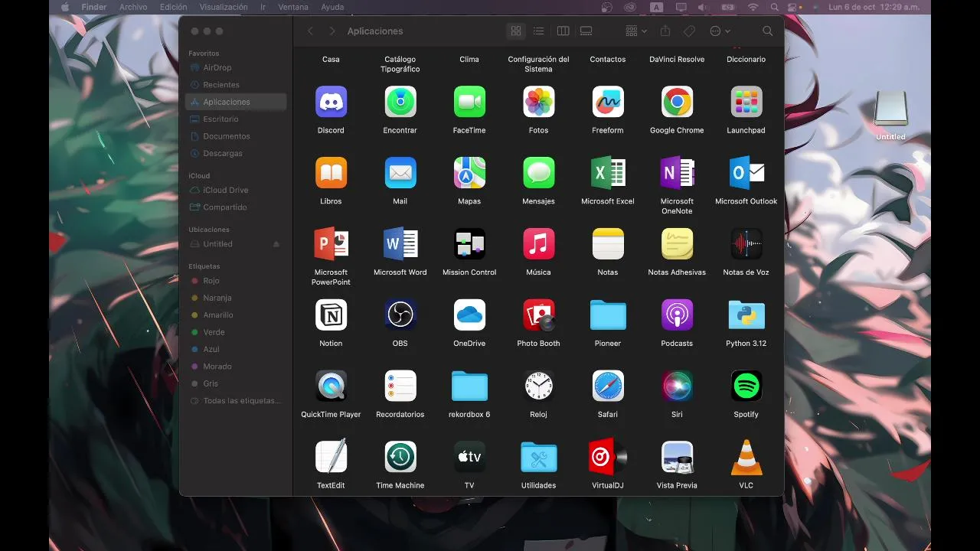The height and width of the screenshot is (551, 980).
Task: Select Notas Adhesivas icon
Action: [x=677, y=244]
